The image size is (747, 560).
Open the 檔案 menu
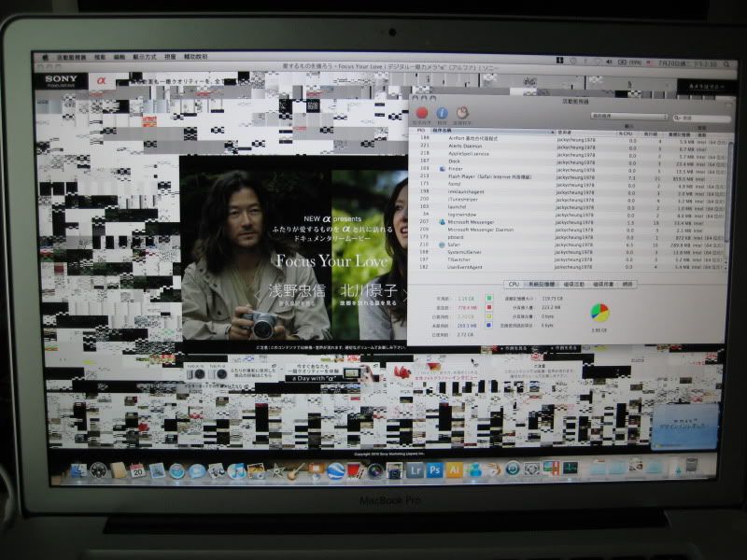[100, 57]
